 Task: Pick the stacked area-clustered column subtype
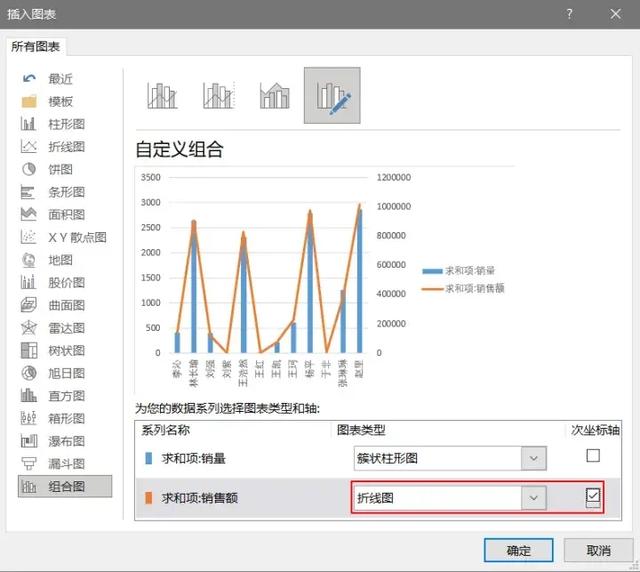[x=275, y=96]
